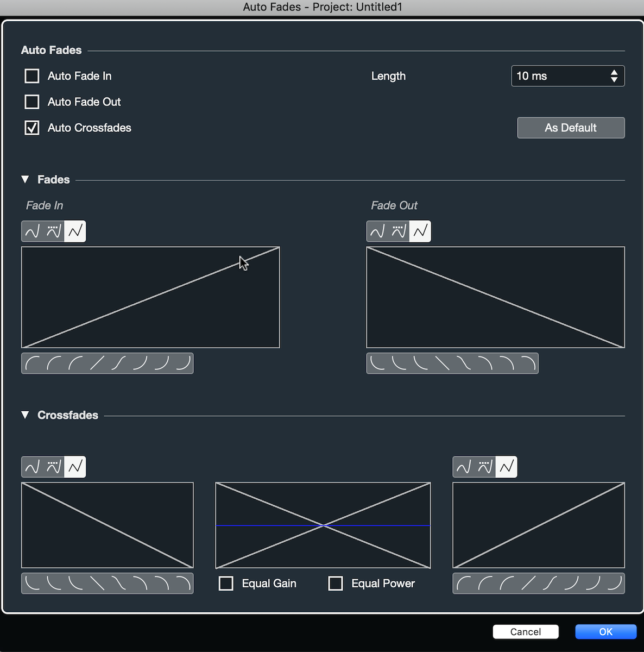Select Spline Interpolation for Fade In

click(x=32, y=231)
